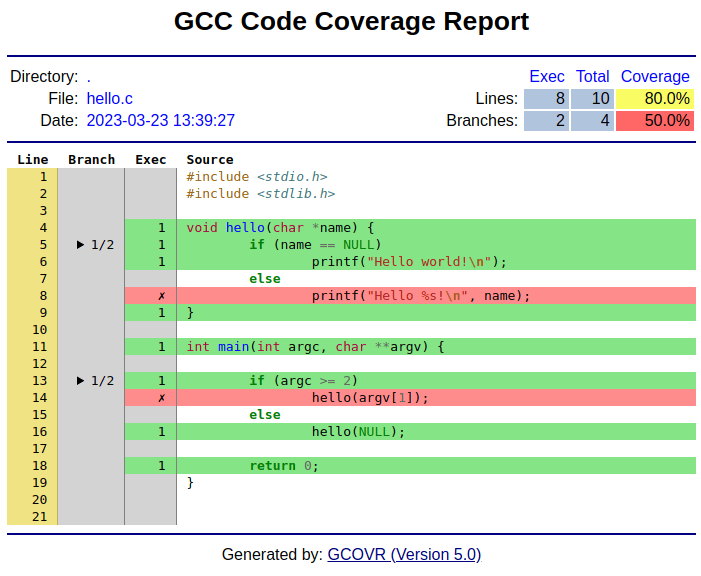Click the Coverage summary column header

coord(655,76)
